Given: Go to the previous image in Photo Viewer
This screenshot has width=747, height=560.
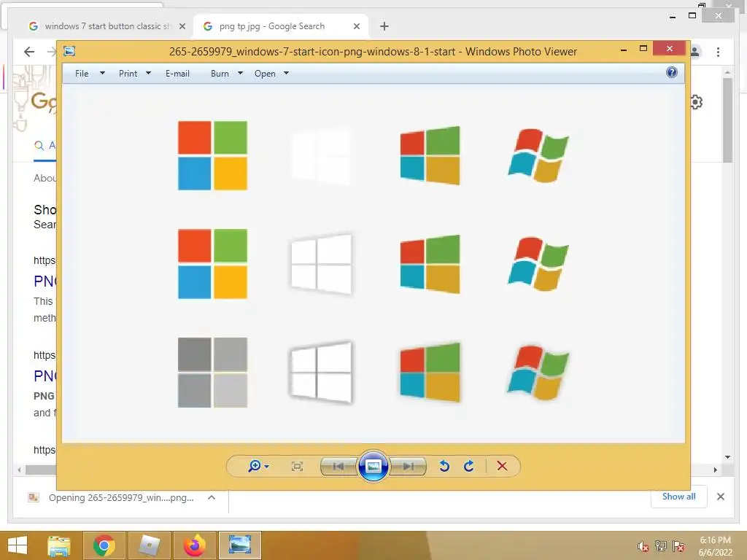Looking at the screenshot, I should pos(338,466).
